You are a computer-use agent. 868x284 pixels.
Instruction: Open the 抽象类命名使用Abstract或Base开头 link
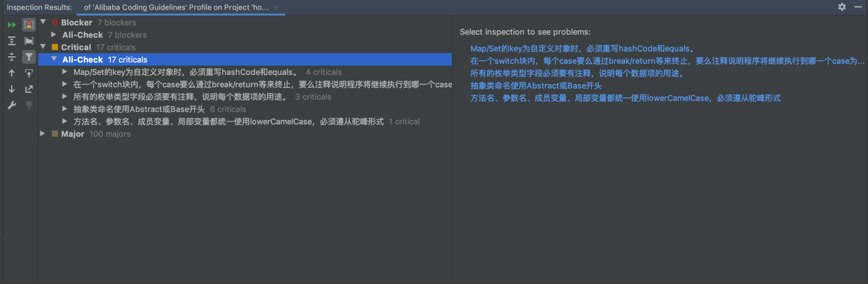536,86
